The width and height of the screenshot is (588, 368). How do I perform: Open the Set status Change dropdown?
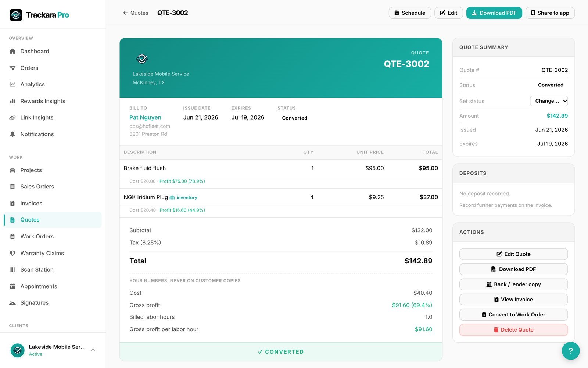(x=549, y=101)
